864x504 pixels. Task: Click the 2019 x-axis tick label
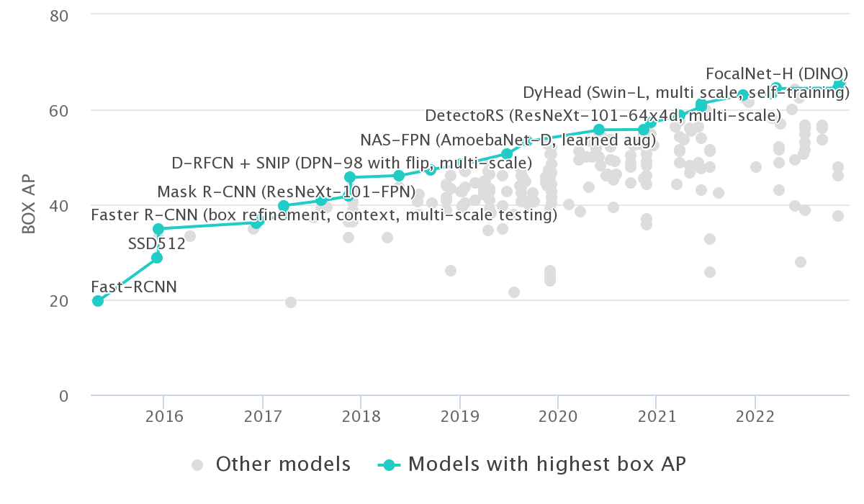(x=459, y=418)
